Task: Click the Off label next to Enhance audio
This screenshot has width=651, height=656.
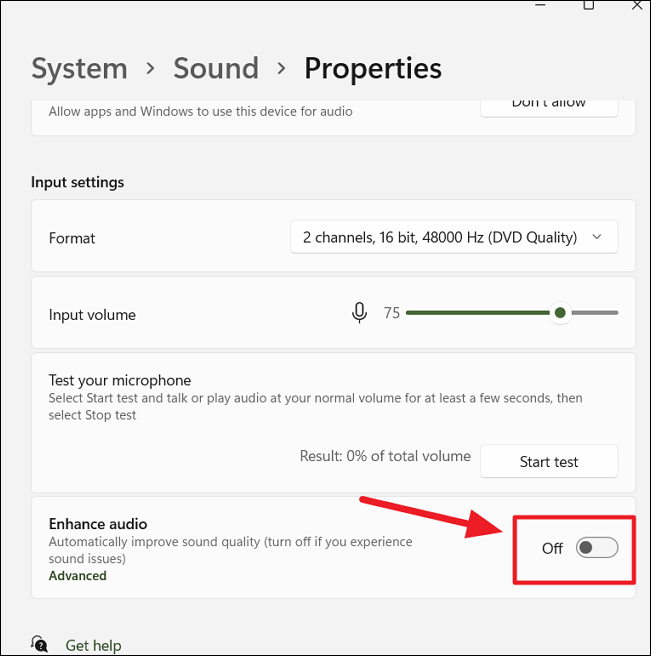Action: point(552,548)
